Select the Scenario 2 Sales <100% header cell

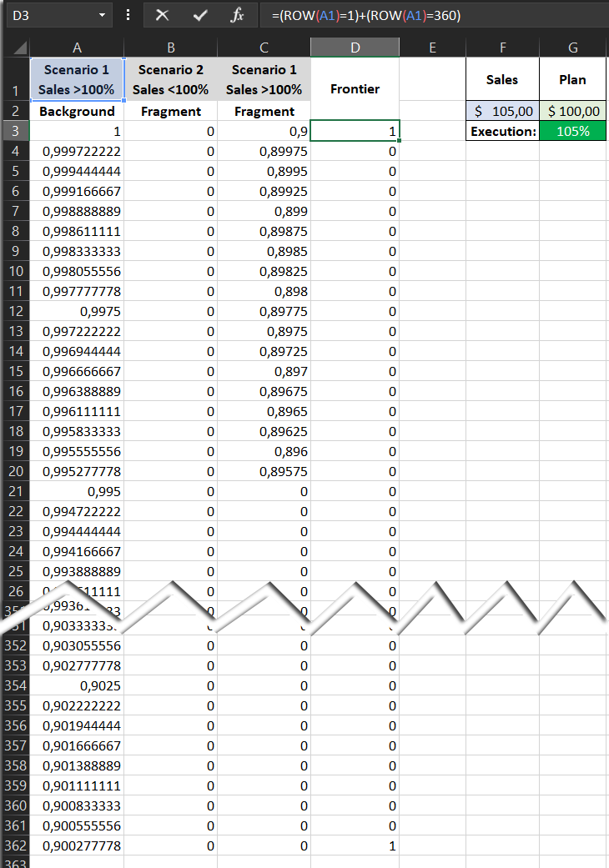tap(170, 80)
